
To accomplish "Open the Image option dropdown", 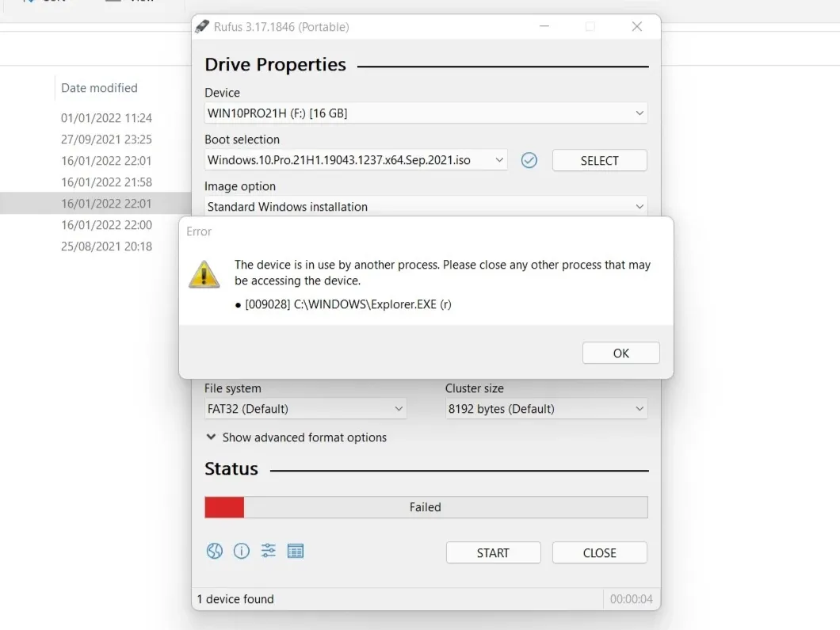I will click(426, 207).
